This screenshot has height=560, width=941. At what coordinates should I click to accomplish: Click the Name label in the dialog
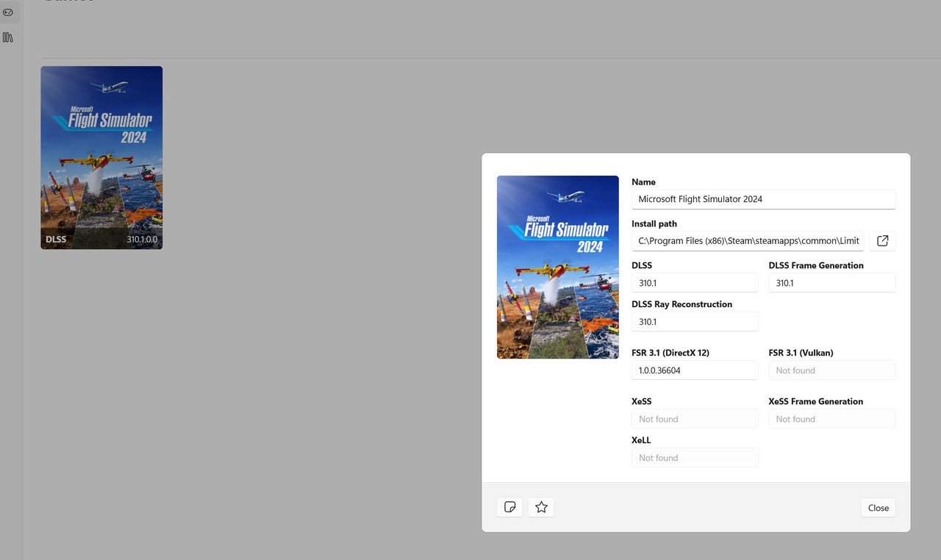[643, 182]
